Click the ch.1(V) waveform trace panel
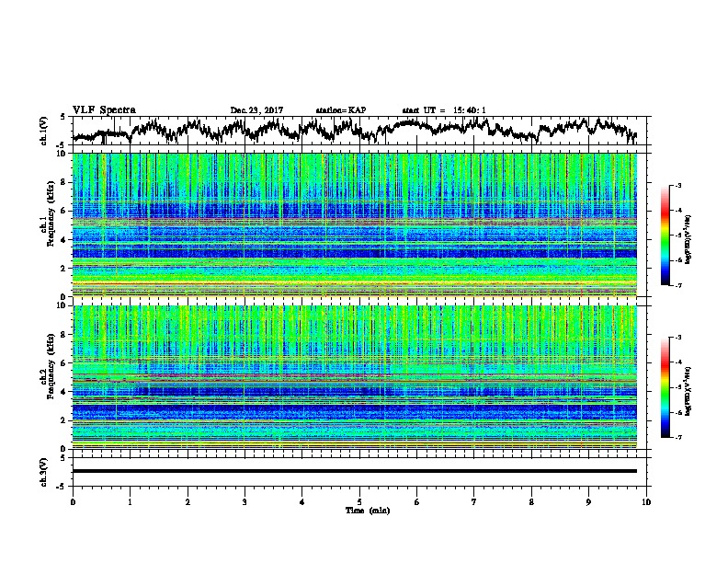This screenshot has height=563, width=728. click(361, 131)
